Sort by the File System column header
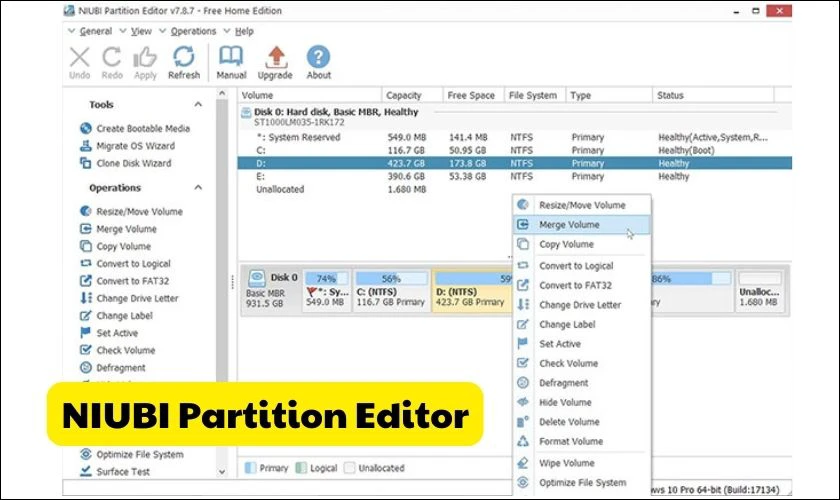The image size is (840, 500). pos(535,95)
